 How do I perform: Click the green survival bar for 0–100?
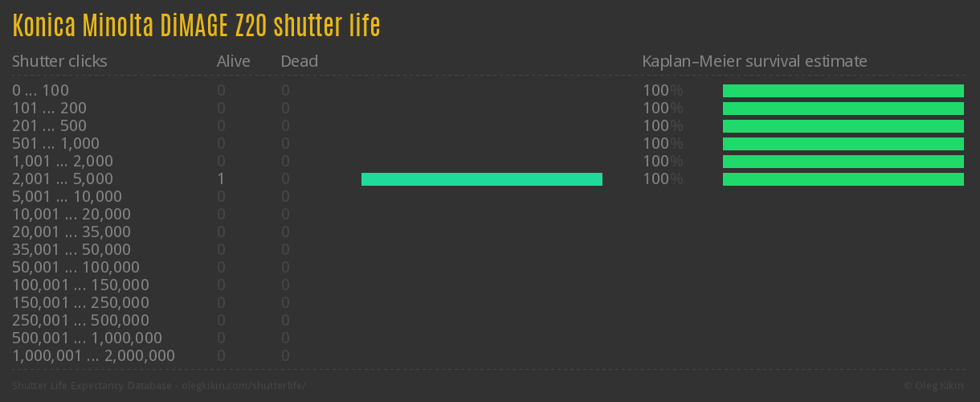(x=843, y=91)
